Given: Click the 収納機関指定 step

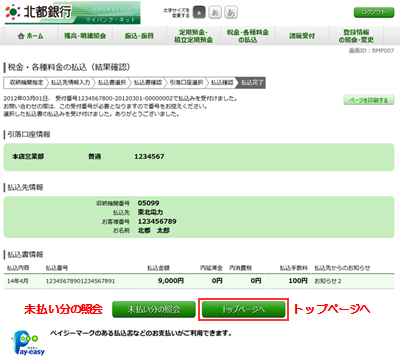Looking at the screenshot, I should 26,83.
